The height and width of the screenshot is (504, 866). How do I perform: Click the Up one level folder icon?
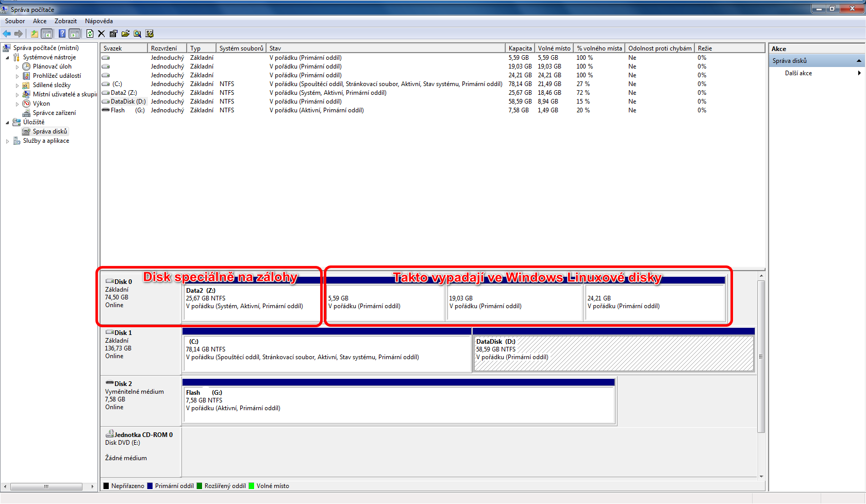pyautogui.click(x=34, y=33)
